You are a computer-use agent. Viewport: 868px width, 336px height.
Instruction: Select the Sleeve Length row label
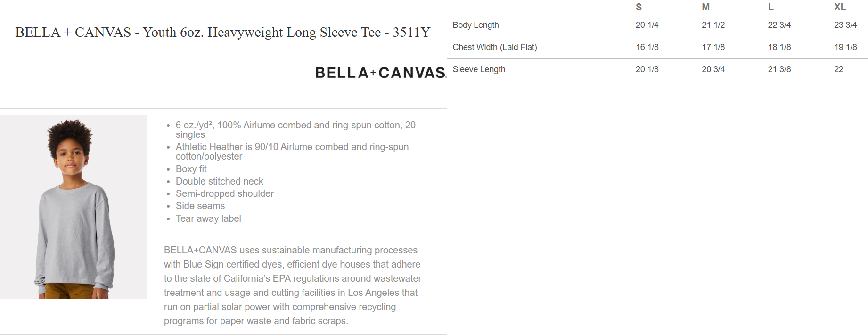click(x=479, y=69)
